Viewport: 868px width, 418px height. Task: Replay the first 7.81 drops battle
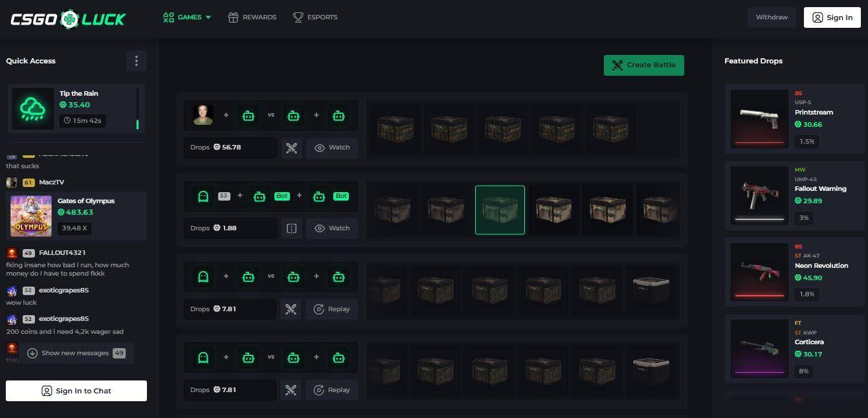pos(332,309)
